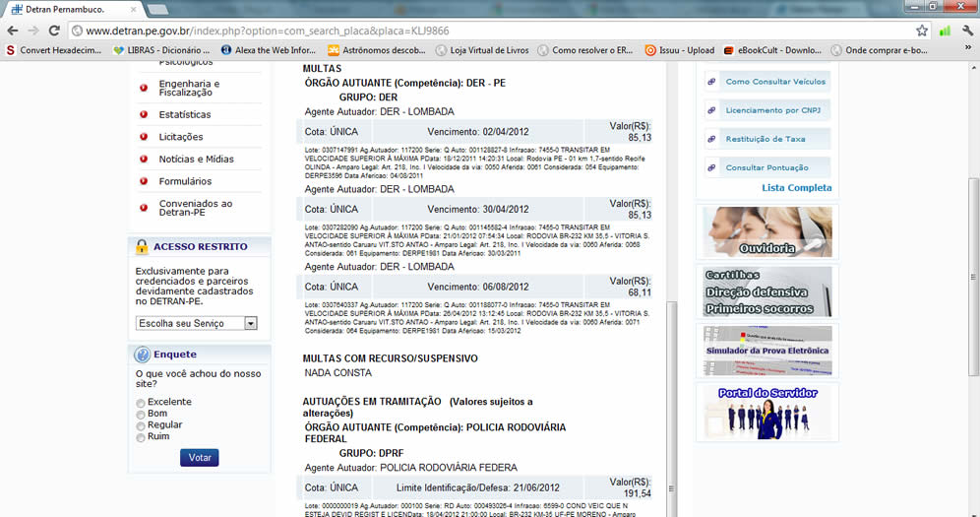This screenshot has height=517, width=980.
Task: Click the question mark Enquete icon
Action: point(142,355)
